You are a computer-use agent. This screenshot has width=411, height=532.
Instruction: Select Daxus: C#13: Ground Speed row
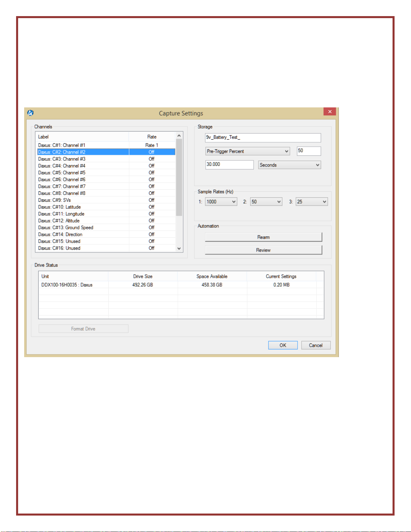click(x=106, y=228)
